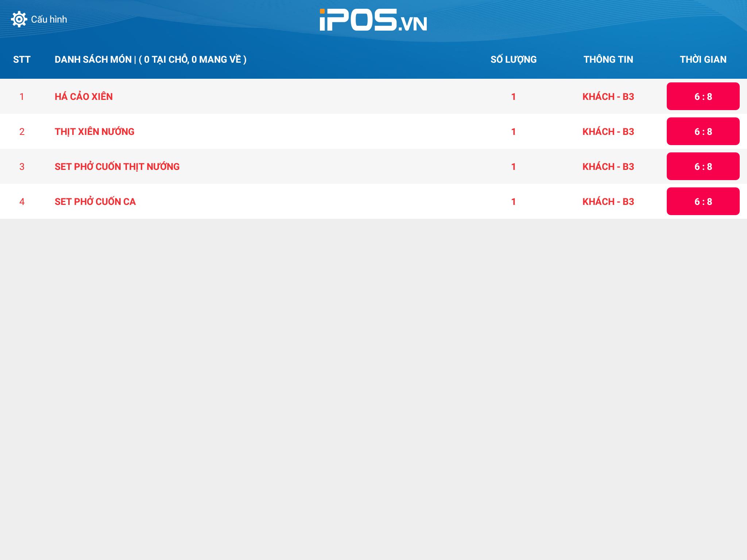Tap the 6:8 timer for Thịt Xiên Nướng

pyautogui.click(x=703, y=131)
